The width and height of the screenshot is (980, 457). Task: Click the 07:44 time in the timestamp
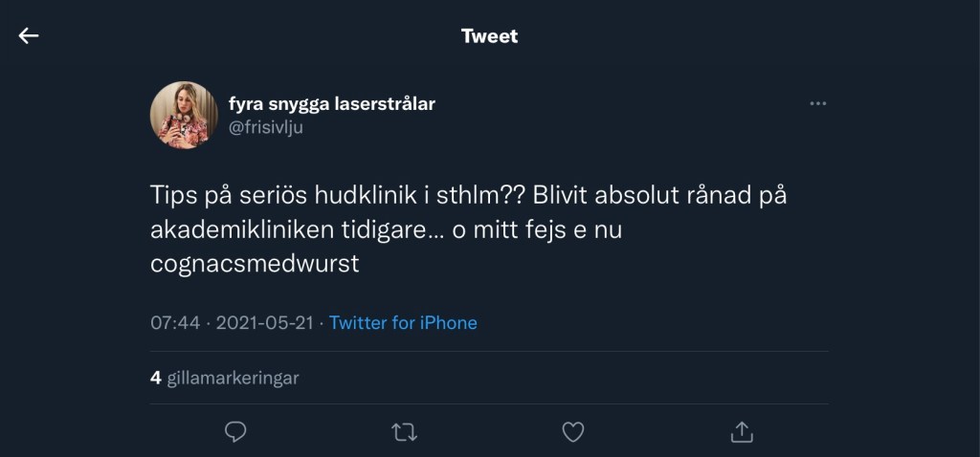point(175,323)
